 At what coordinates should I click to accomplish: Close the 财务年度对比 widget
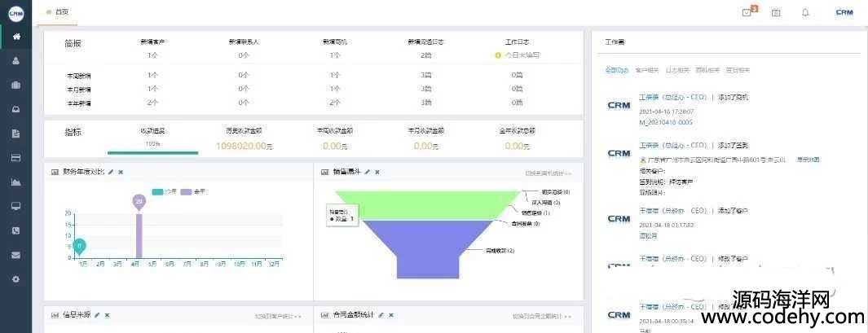pyautogui.click(x=121, y=172)
